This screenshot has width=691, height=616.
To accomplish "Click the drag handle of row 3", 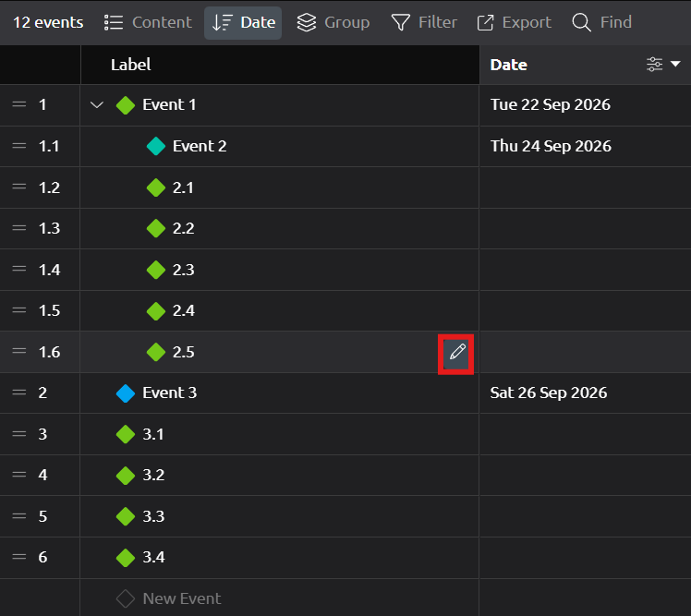I will (19, 433).
